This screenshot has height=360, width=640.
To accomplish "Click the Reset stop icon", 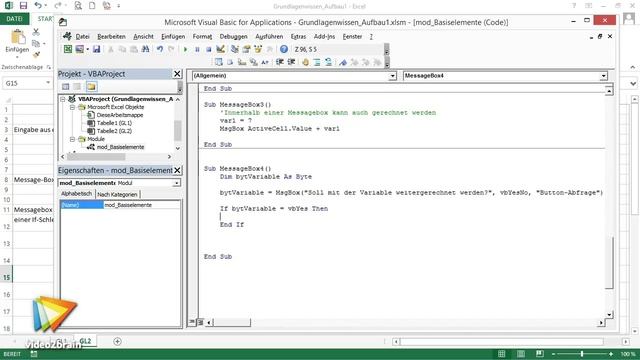I will click(x=209, y=49).
